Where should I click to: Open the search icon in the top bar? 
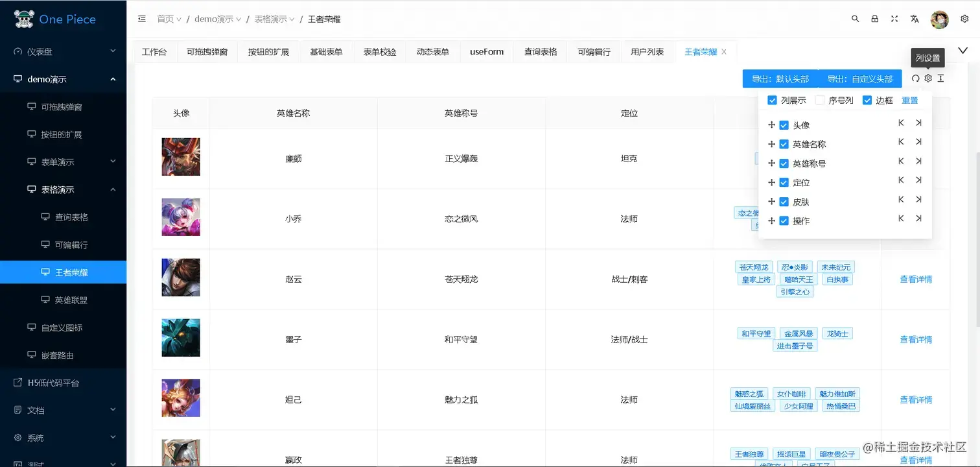[x=855, y=19]
